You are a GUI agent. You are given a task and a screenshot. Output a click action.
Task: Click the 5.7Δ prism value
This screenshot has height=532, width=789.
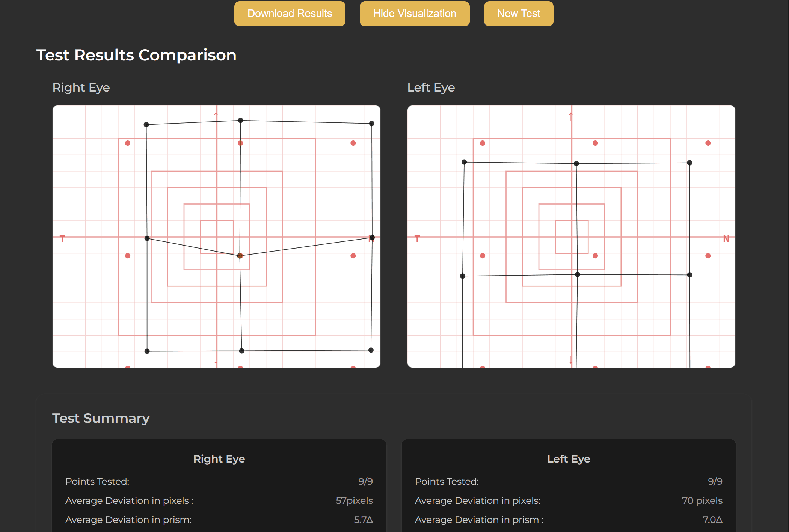[363, 520]
